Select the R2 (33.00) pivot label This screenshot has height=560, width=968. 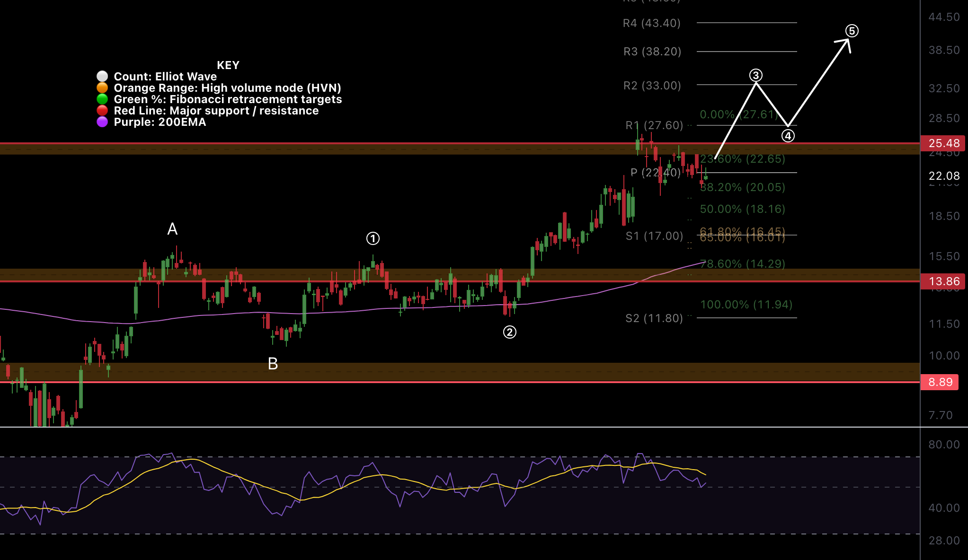652,86
